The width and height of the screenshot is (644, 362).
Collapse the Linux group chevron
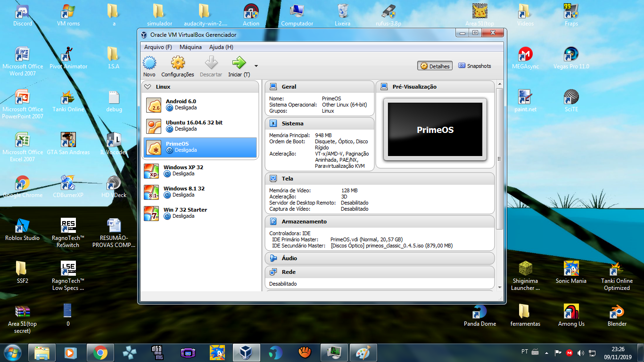[x=148, y=87]
